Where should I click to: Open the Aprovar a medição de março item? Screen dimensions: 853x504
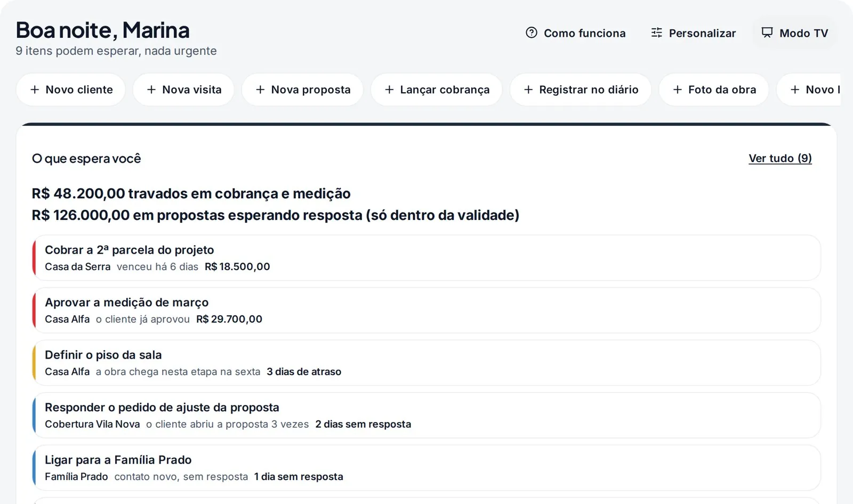426,310
